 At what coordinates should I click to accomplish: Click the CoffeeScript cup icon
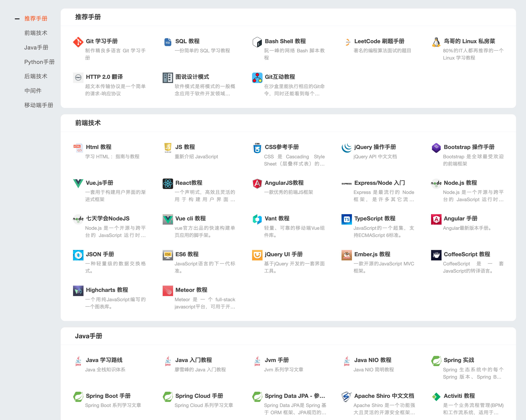click(436, 255)
